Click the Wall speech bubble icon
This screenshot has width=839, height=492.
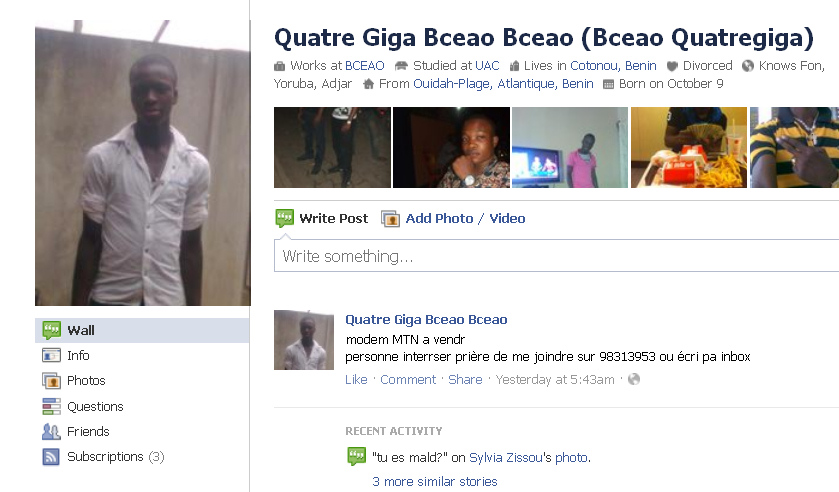click(x=51, y=330)
